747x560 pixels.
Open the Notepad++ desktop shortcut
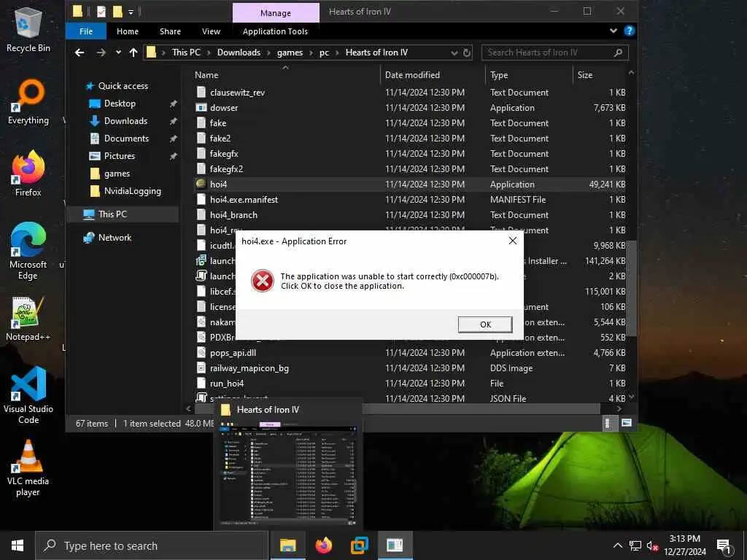(28, 319)
